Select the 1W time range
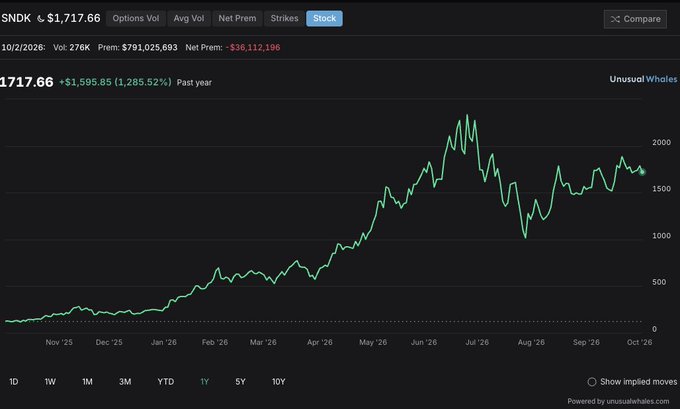 click(x=50, y=382)
